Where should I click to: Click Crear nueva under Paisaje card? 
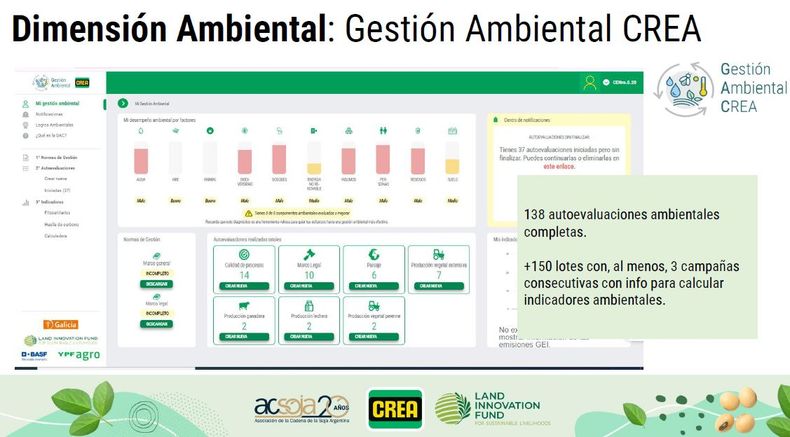tap(374, 286)
